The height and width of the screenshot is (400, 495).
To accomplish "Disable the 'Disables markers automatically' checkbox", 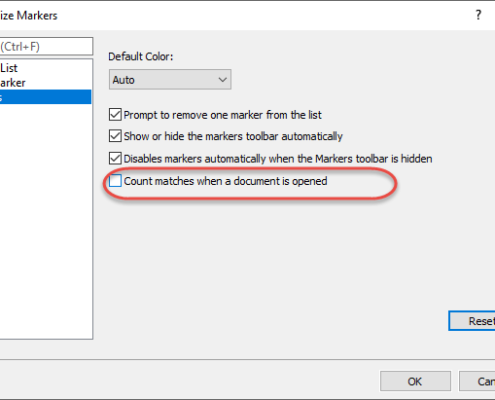I will 115,158.
